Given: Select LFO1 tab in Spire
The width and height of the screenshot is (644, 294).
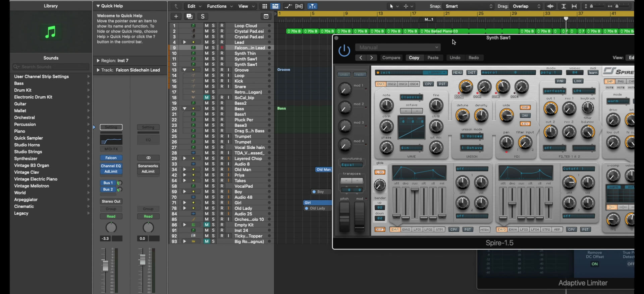Looking at the screenshot, I should click(x=417, y=229).
